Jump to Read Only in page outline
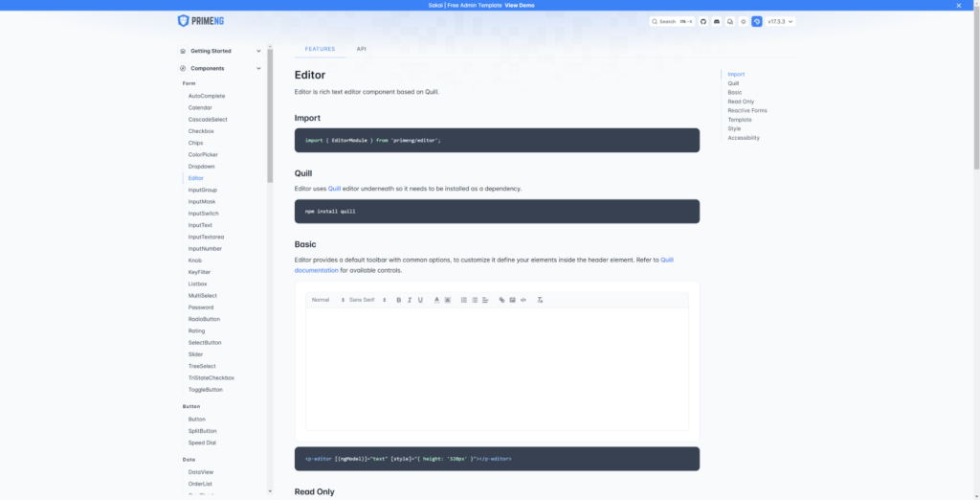 (x=741, y=102)
